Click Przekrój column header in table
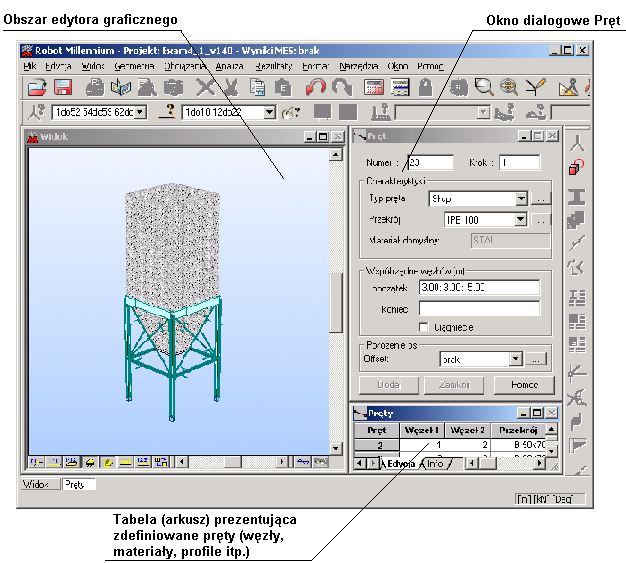 click(x=518, y=430)
